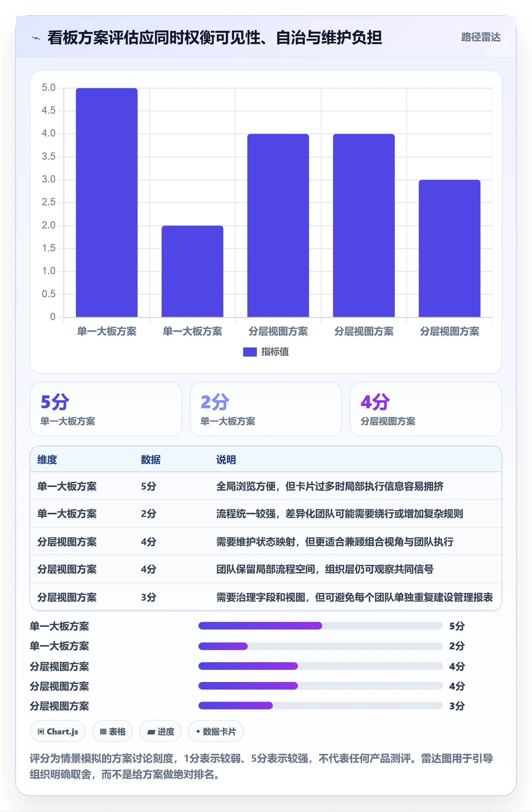Click the Chart.js tag chip

58,731
